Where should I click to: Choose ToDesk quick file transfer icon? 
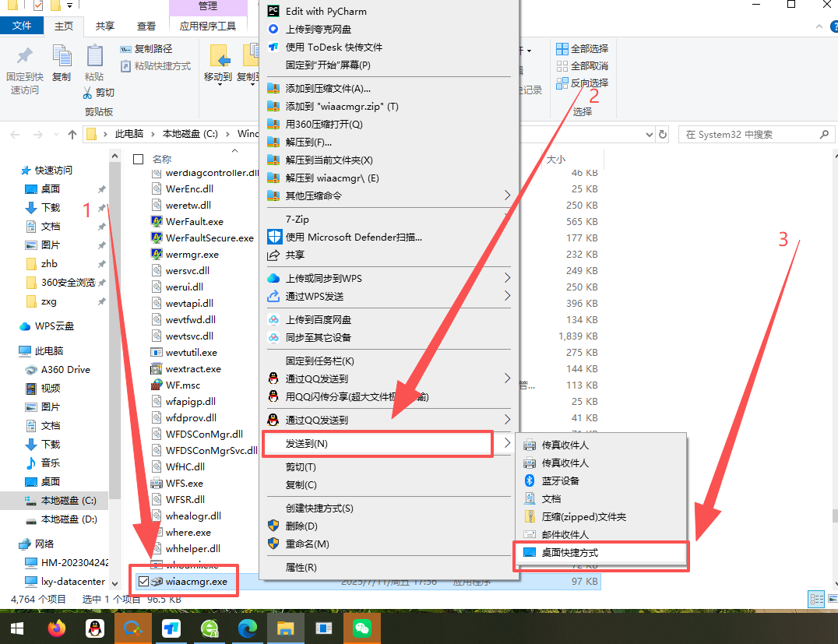click(273, 47)
